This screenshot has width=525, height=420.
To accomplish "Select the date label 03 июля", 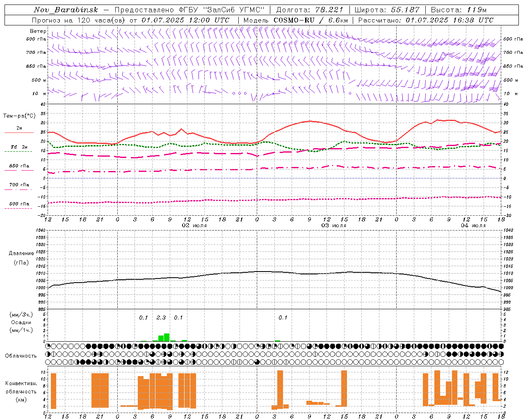I will pos(333,226).
